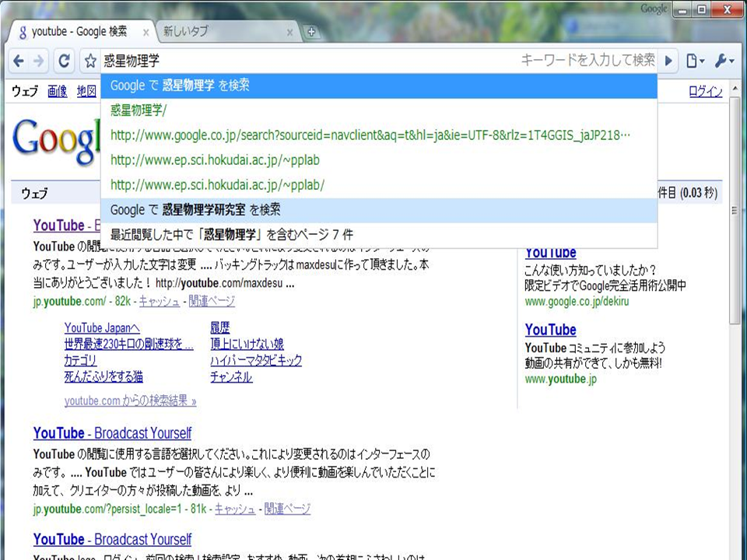Click 'youtube.com からの検索結果 »' link
Viewport: 747px width, 560px height.
130,401
